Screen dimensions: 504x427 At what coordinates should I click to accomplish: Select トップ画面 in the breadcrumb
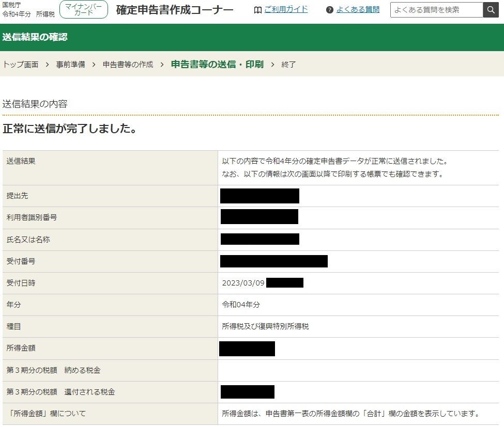click(x=21, y=65)
